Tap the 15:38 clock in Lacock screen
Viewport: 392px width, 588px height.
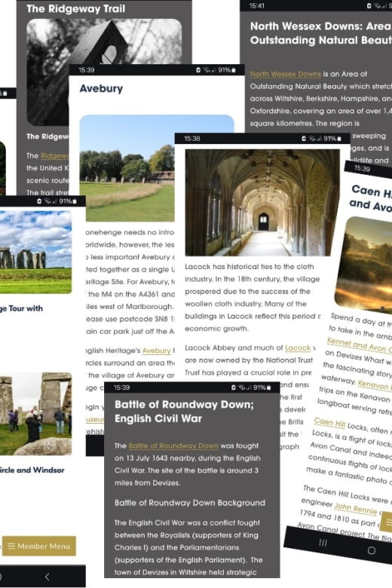pos(192,139)
